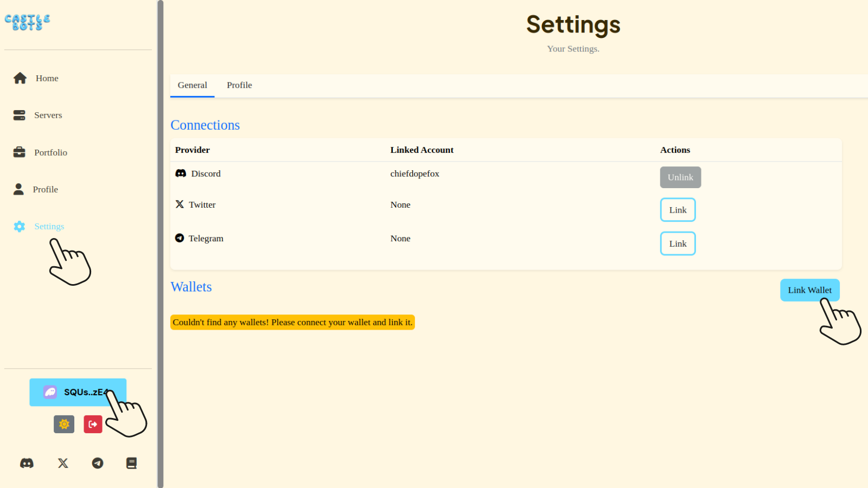The image size is (868, 488).
Task: Link a Twitter account
Action: (x=678, y=210)
